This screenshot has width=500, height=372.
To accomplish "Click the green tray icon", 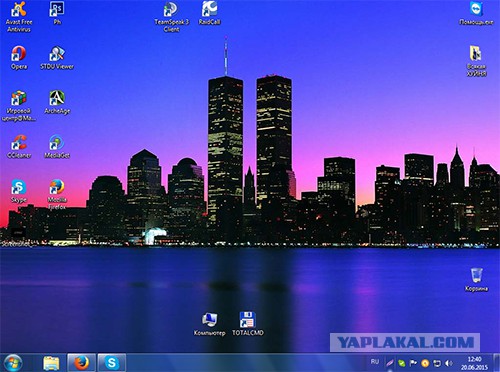I will [x=402, y=363].
